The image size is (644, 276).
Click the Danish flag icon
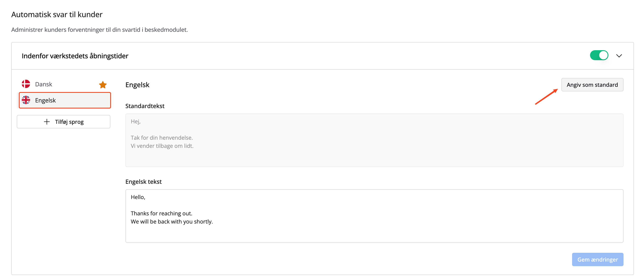tap(26, 84)
